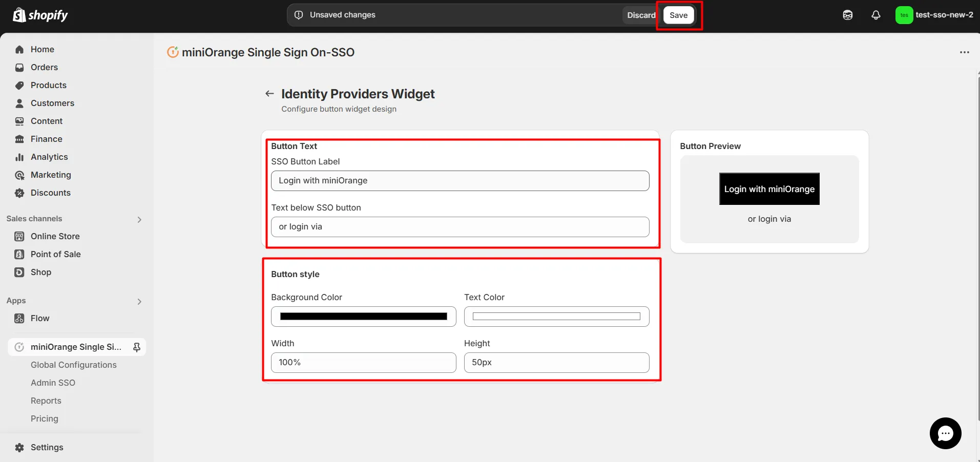
Task: Pick the Background Color swatch
Action: point(364,317)
